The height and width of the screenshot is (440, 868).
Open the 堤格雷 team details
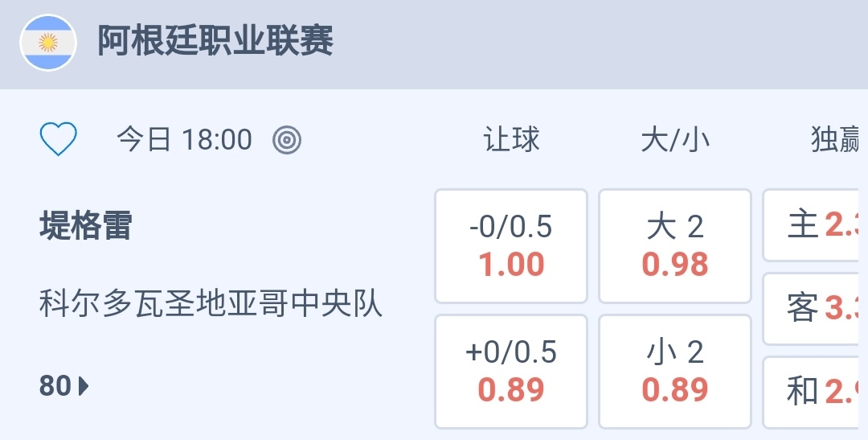point(85,226)
